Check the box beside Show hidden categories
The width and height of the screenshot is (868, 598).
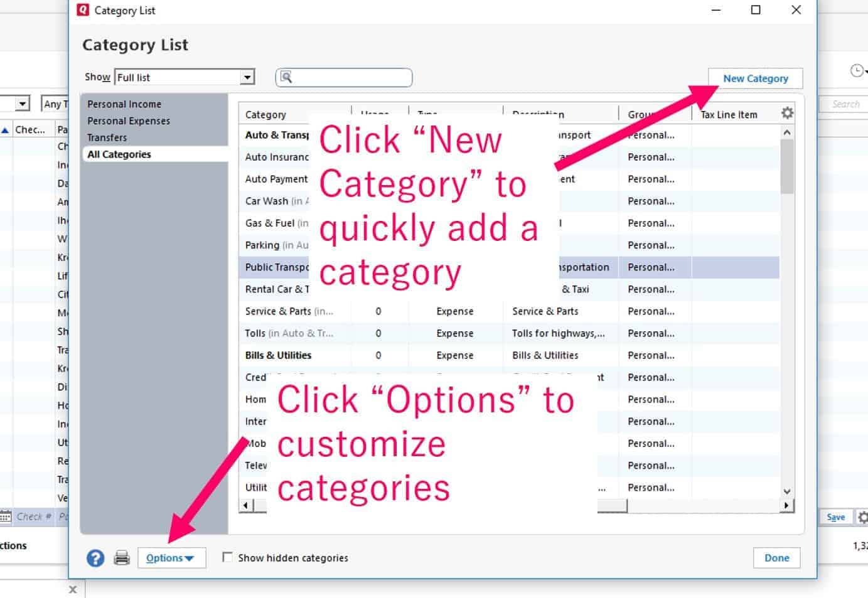pos(228,557)
